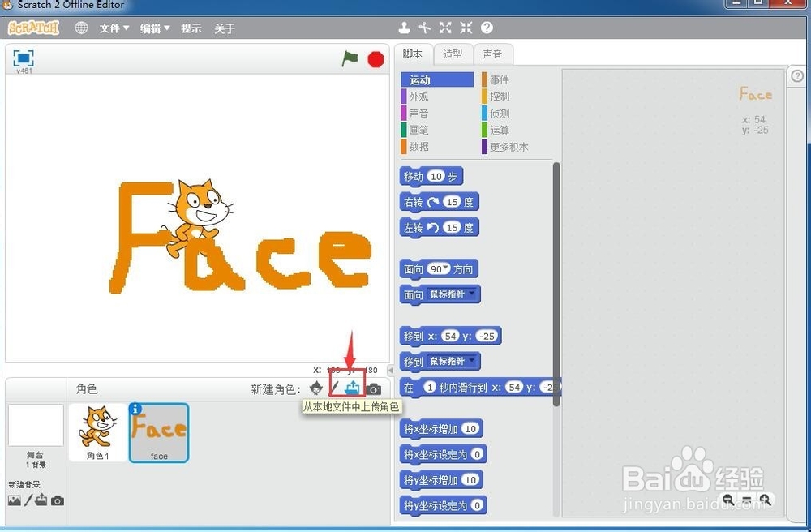Click y value -25 in 移到 block
811x532 pixels.
[486, 336]
